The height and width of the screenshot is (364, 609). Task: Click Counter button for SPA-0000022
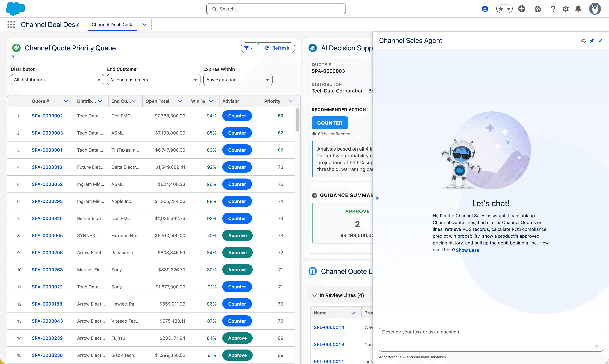(x=237, y=287)
